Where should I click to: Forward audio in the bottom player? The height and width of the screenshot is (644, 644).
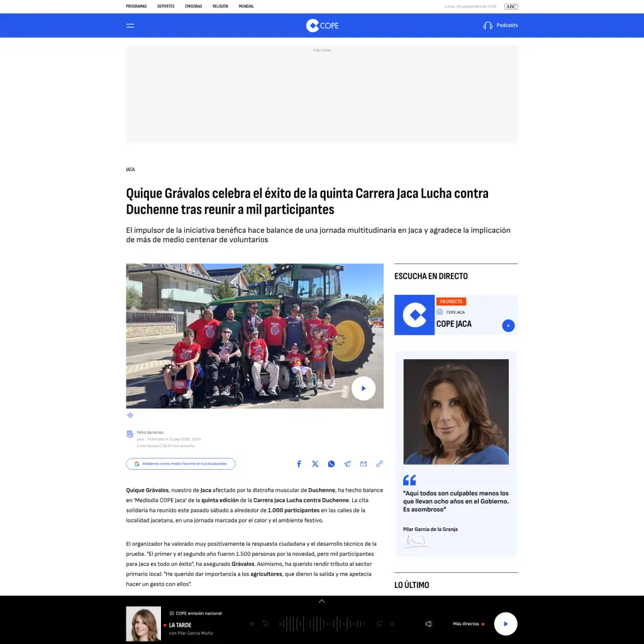tap(379, 624)
